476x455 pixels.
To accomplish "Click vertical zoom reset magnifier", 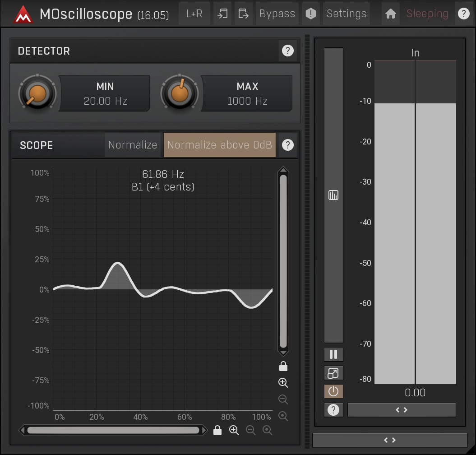I will point(283,416).
